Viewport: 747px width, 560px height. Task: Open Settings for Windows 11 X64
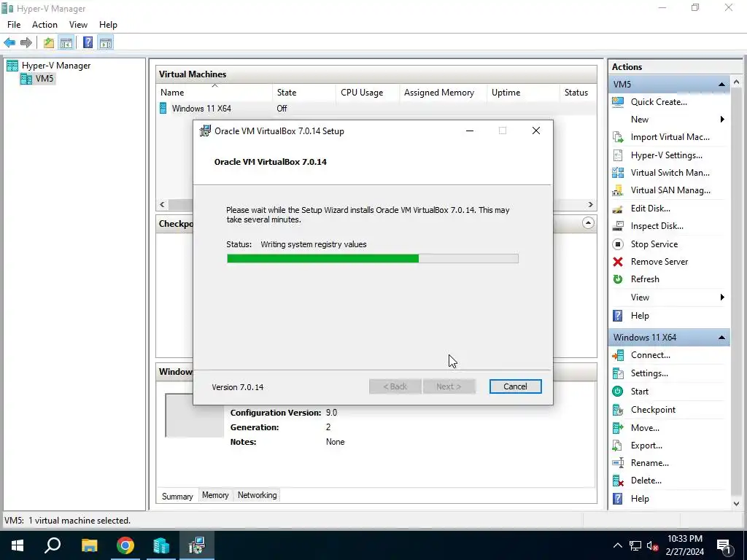coord(649,373)
